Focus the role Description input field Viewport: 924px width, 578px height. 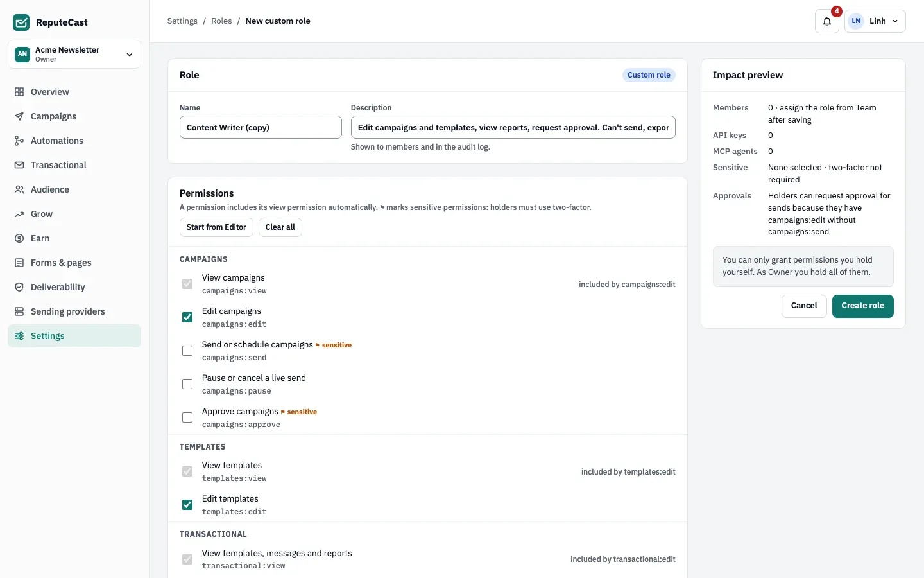tap(513, 127)
